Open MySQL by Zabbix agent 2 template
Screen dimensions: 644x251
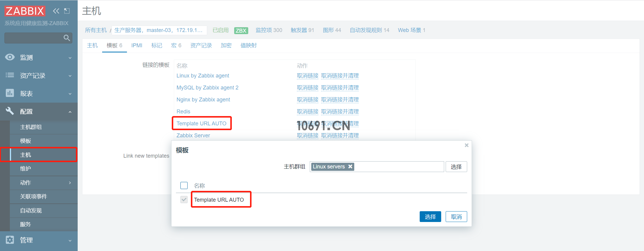(x=208, y=88)
